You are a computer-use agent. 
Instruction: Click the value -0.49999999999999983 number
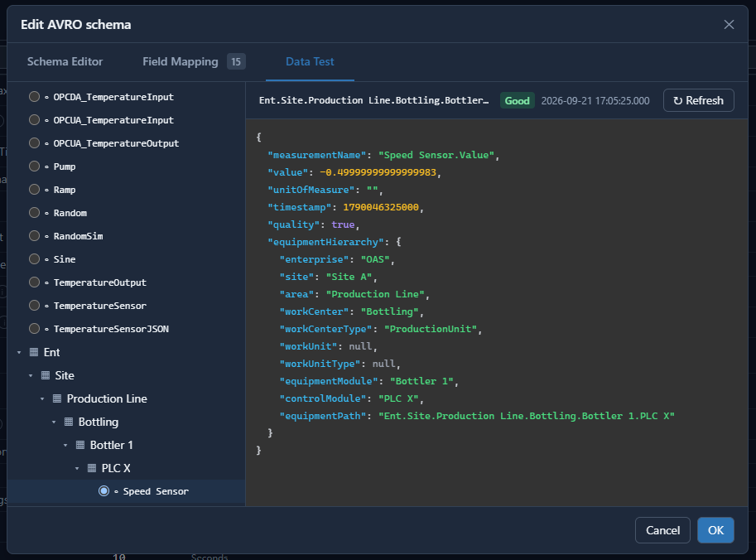(378, 172)
